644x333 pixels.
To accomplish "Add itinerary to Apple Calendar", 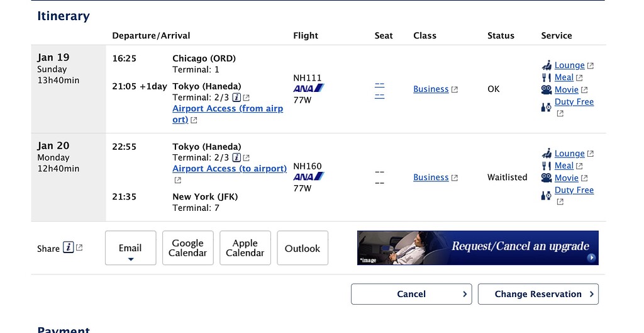I will [245, 248].
